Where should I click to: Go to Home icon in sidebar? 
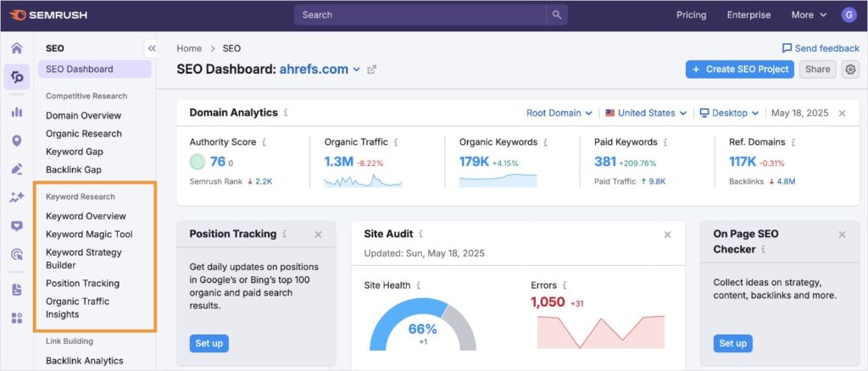point(17,48)
